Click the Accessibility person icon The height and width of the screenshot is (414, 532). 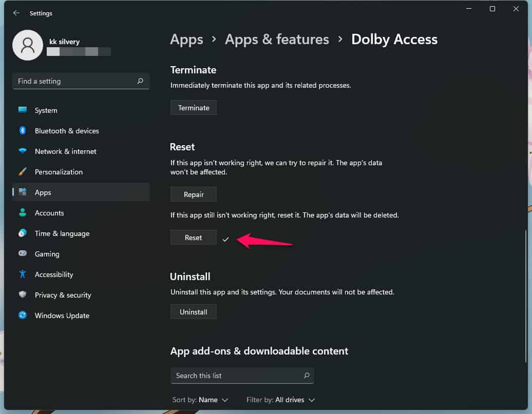[x=23, y=274]
